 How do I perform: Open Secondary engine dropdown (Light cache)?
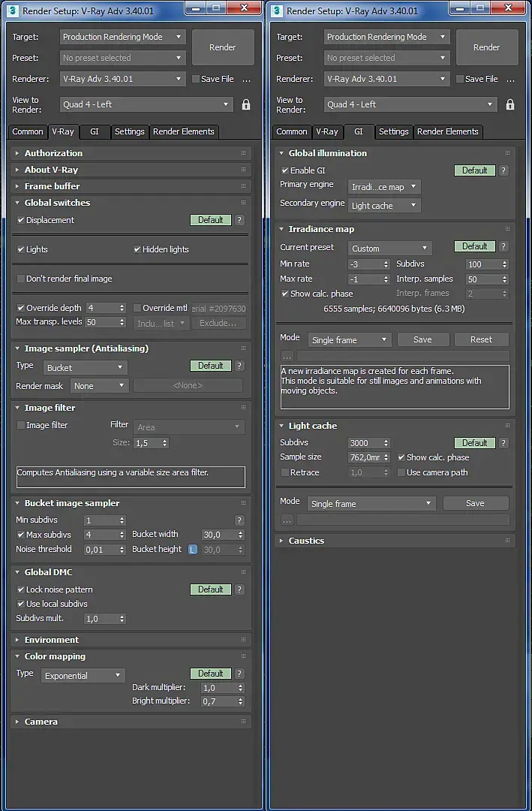tap(384, 206)
